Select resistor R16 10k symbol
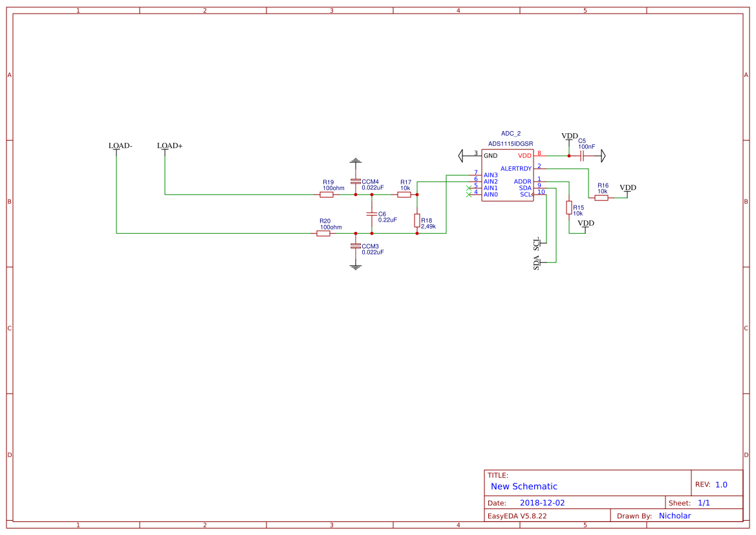 601,196
